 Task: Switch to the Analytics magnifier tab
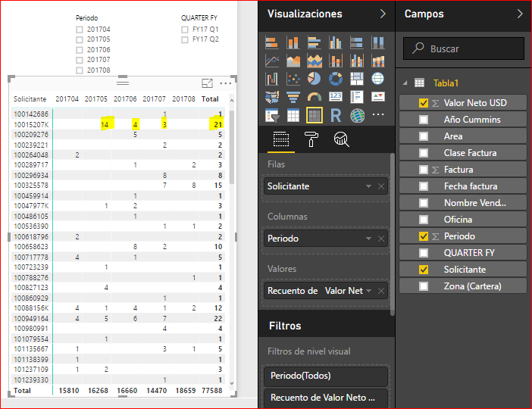click(x=341, y=139)
